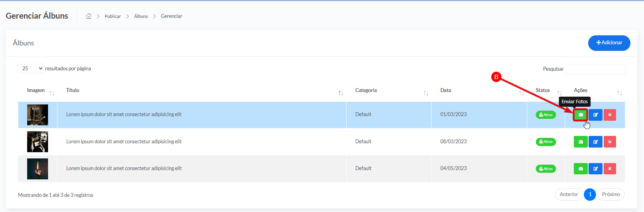Open the results per page dropdown

31,68
